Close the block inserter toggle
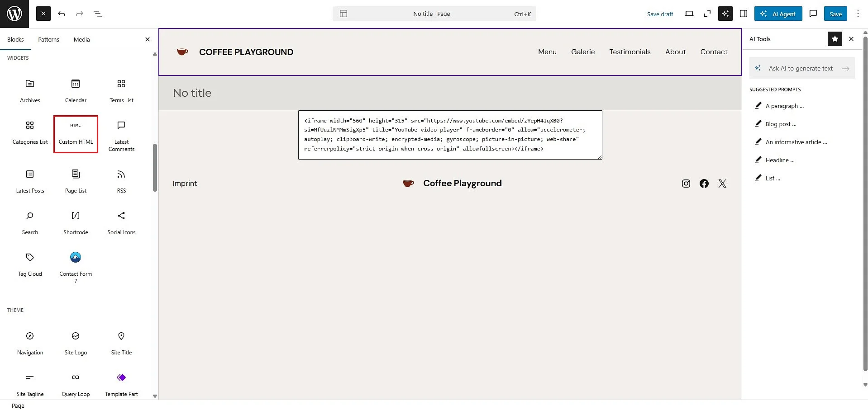Viewport: 868px width, 410px height. (43, 14)
